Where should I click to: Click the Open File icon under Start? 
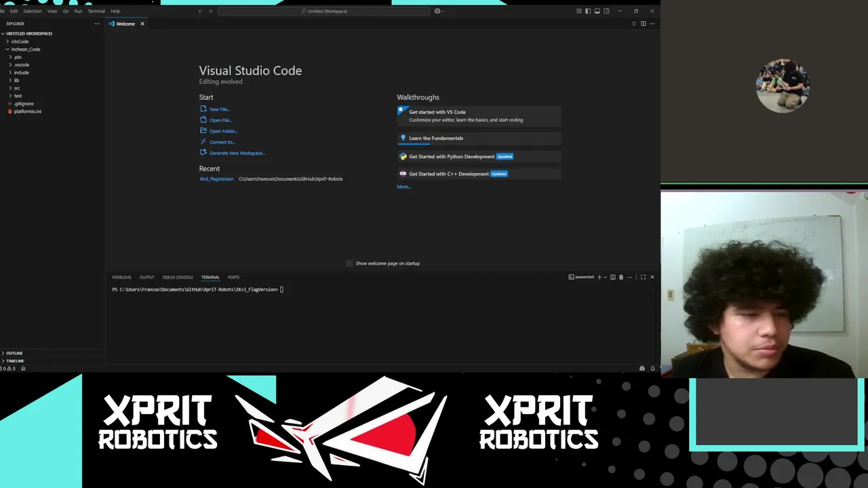click(203, 120)
